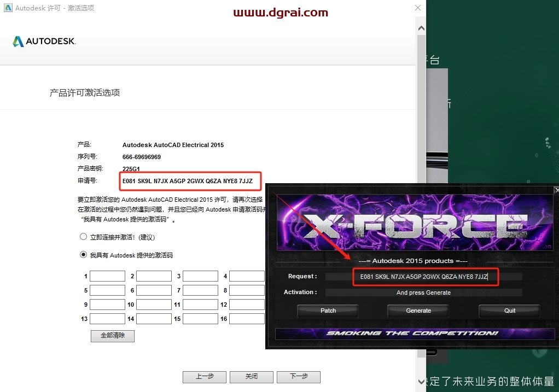The width and height of the screenshot is (559, 392).
Task: Click the 'Autodesk 2015 products' label
Action: point(413,261)
